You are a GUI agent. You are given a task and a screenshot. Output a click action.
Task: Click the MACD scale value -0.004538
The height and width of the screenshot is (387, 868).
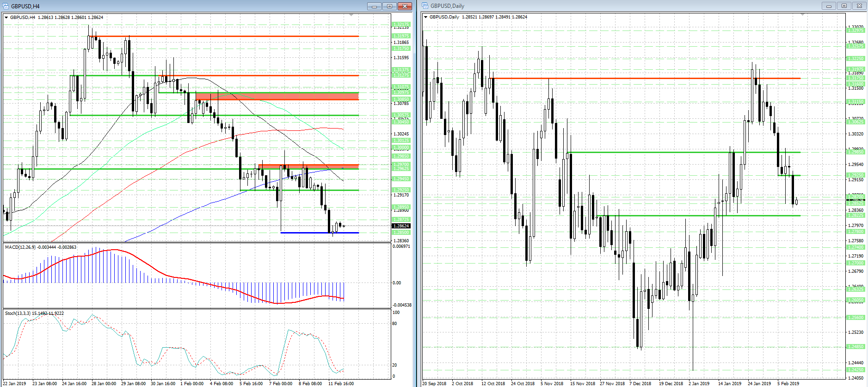click(401, 305)
